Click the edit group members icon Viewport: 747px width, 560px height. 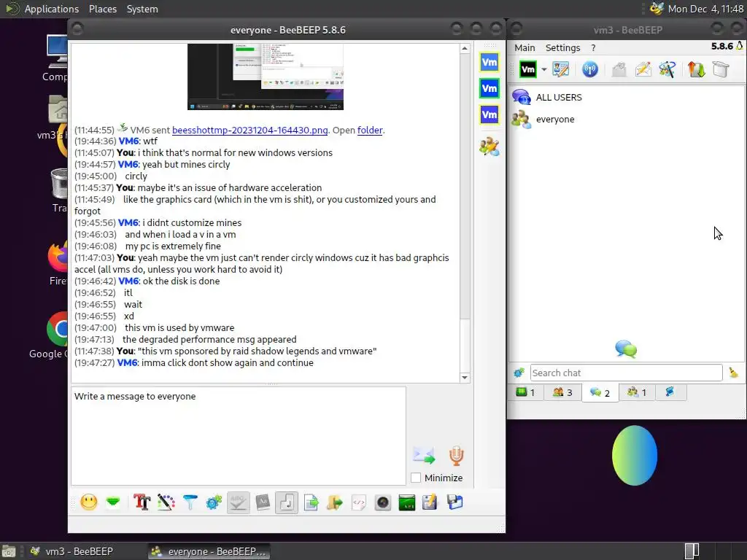489,147
